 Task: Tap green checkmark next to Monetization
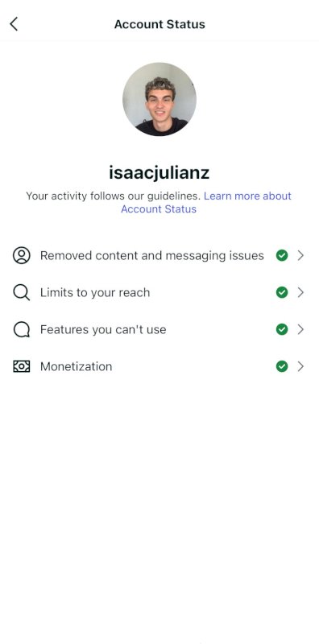(x=282, y=366)
